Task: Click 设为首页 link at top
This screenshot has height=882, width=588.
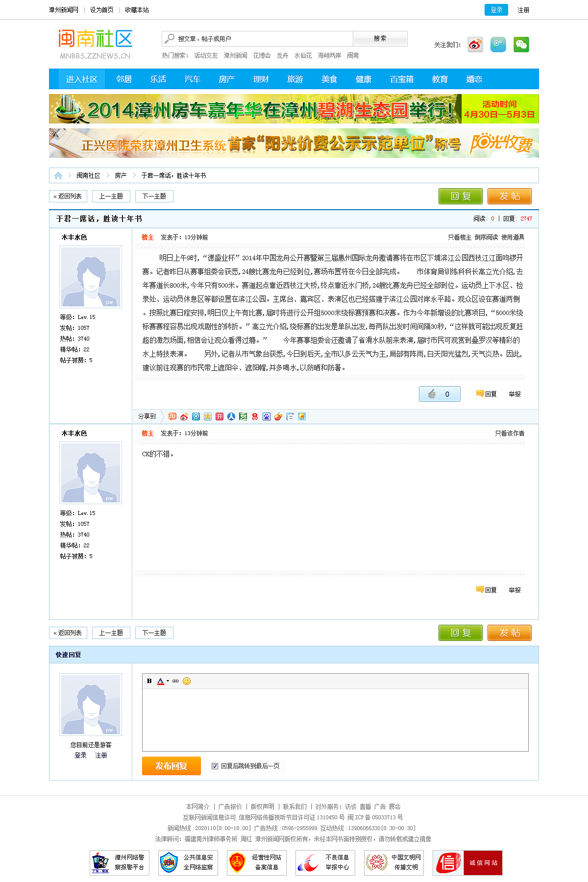Action: pyautogui.click(x=101, y=10)
